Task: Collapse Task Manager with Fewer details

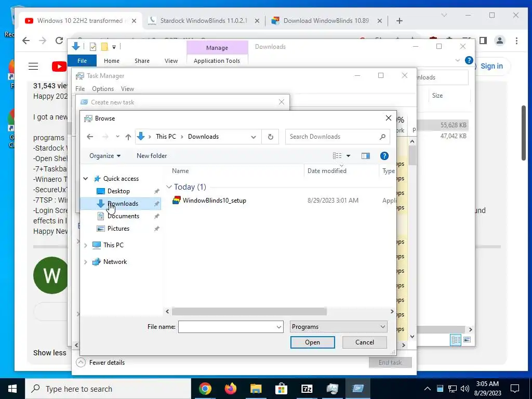Action: point(100,362)
